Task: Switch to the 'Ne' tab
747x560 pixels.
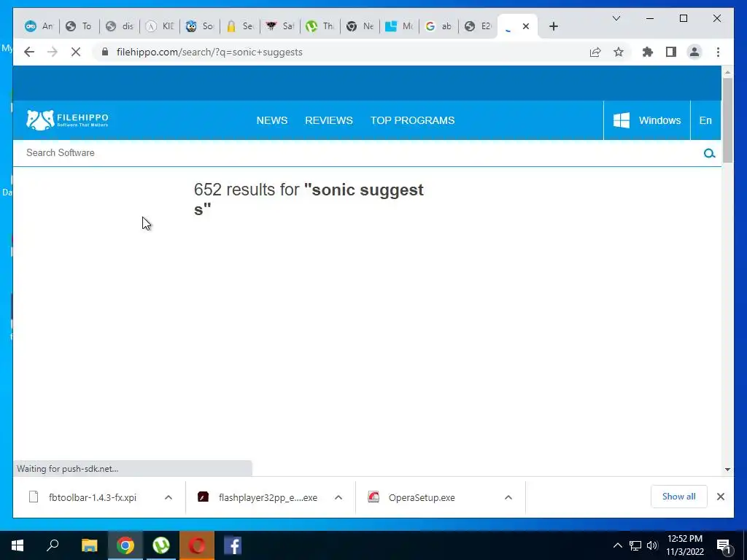Action: [360, 26]
